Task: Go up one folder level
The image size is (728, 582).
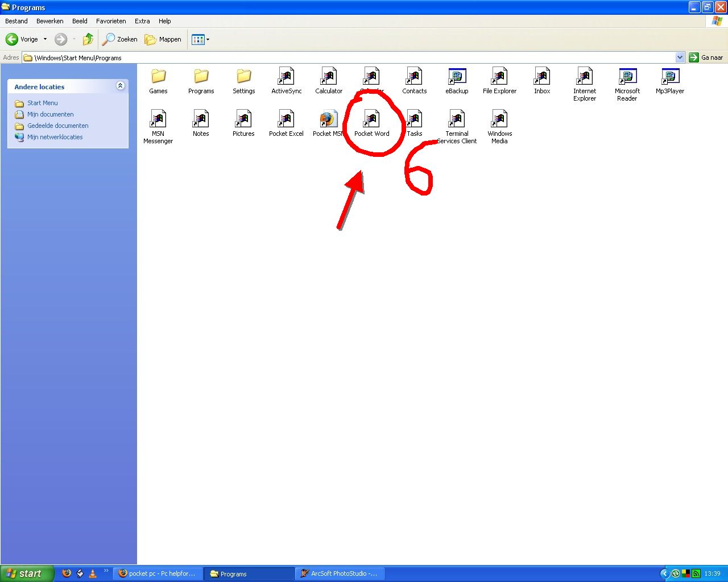Action: (x=88, y=39)
